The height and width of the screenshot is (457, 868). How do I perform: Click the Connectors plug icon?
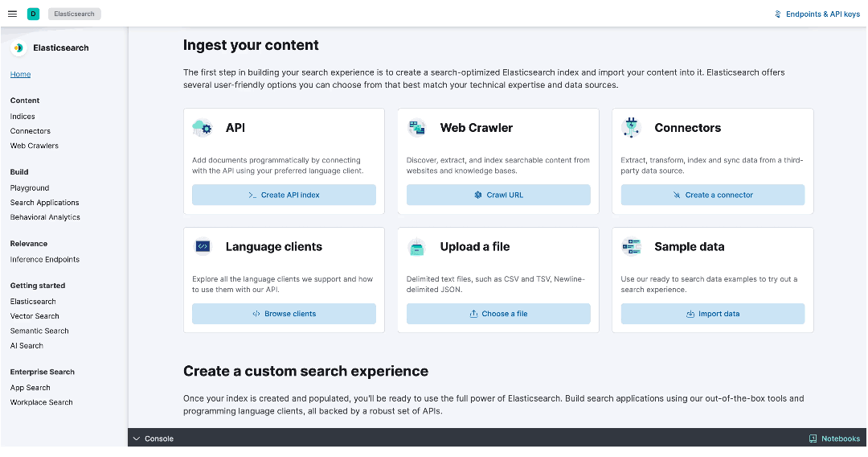click(x=631, y=128)
